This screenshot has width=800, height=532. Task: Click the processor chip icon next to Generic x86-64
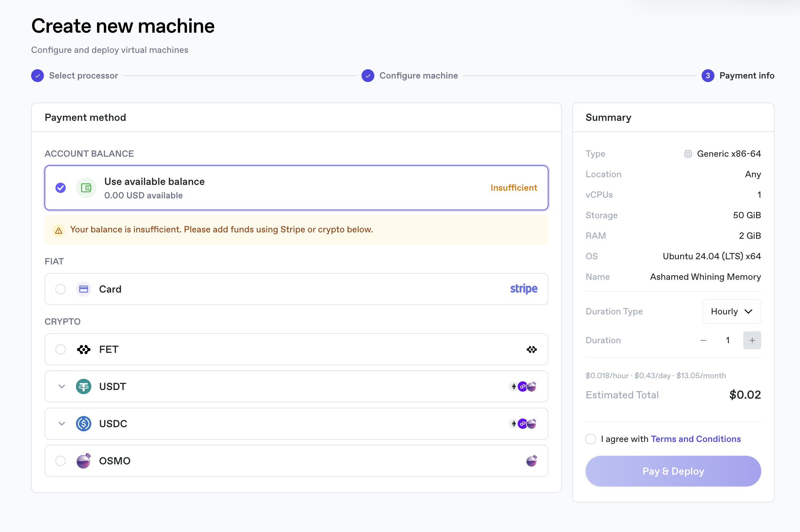688,154
